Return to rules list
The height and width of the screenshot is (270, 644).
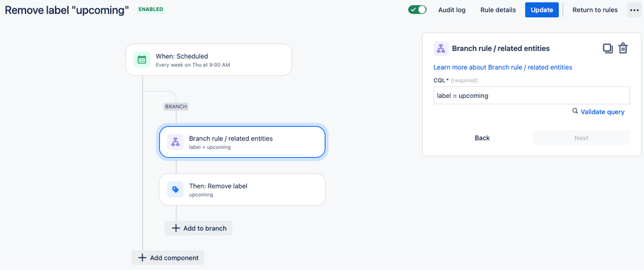(x=595, y=10)
